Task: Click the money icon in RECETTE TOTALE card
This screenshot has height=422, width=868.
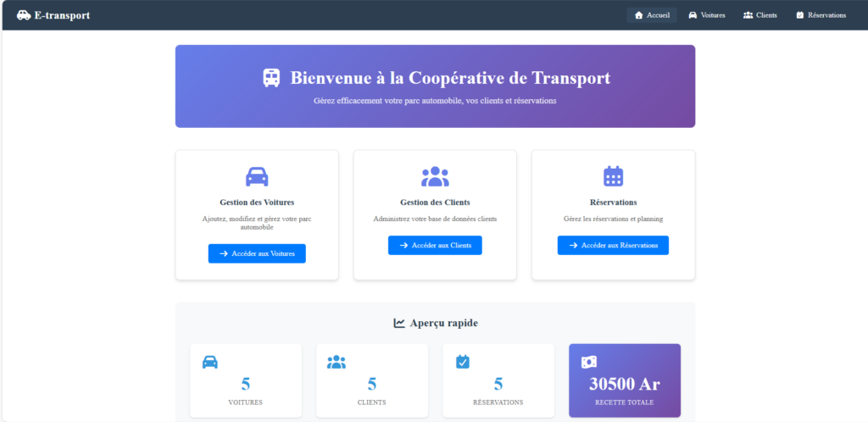Action: coord(589,363)
